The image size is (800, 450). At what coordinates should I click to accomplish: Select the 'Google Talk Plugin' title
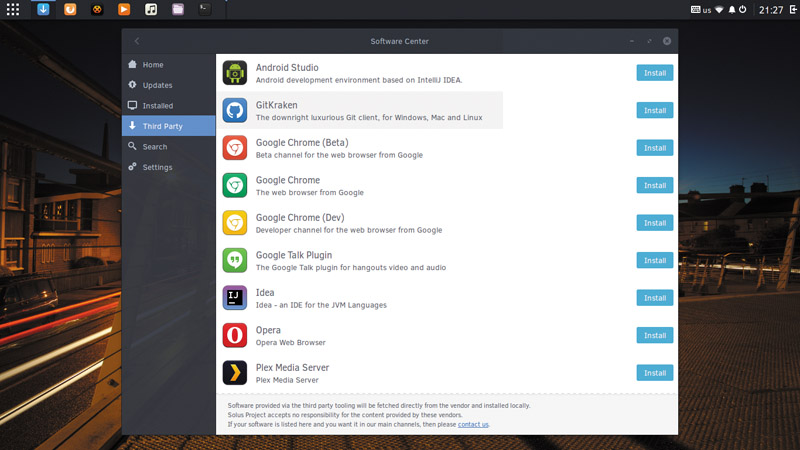294,255
